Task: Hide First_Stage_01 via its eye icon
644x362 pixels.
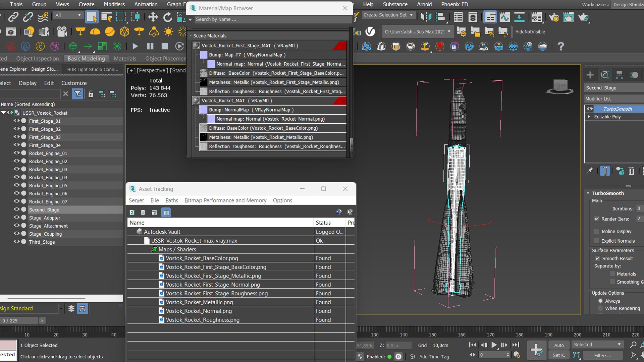Action: click(16, 121)
